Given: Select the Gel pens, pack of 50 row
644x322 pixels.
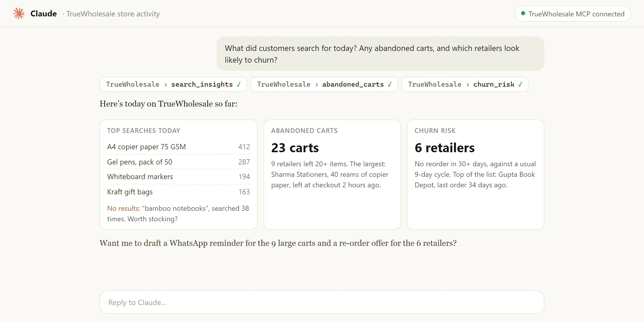Looking at the screenshot, I should coord(178,162).
